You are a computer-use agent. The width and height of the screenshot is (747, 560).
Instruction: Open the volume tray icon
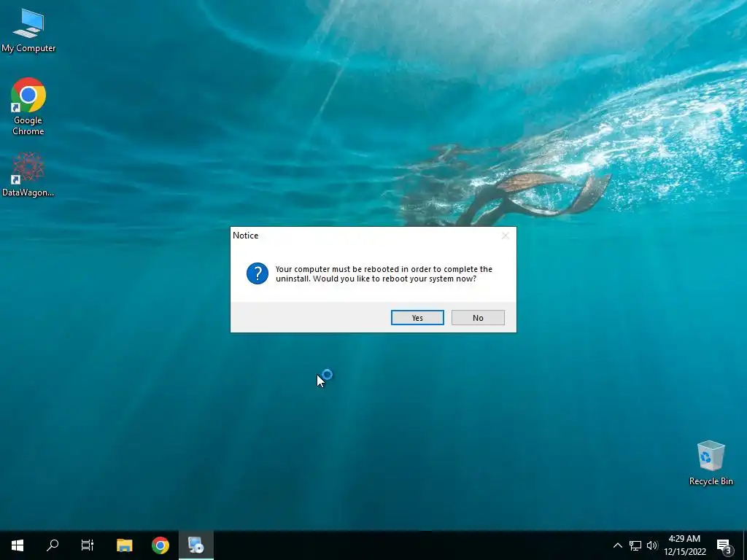[652, 545]
